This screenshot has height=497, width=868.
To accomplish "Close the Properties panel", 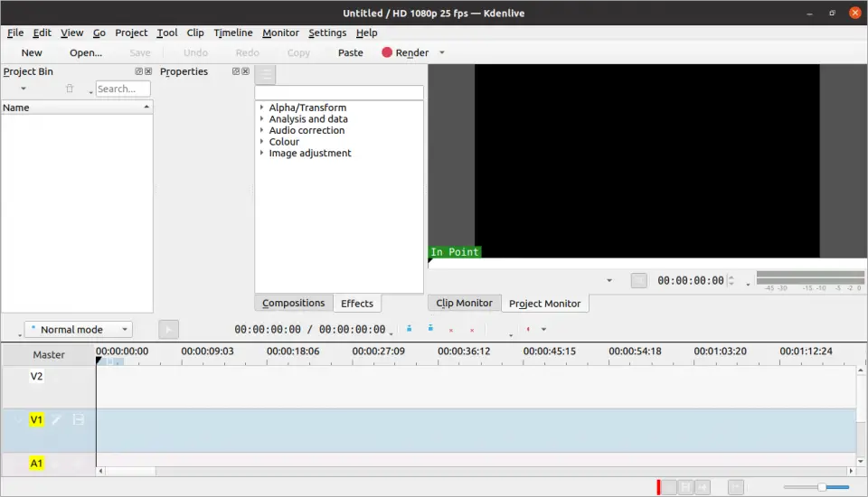I will [x=245, y=71].
